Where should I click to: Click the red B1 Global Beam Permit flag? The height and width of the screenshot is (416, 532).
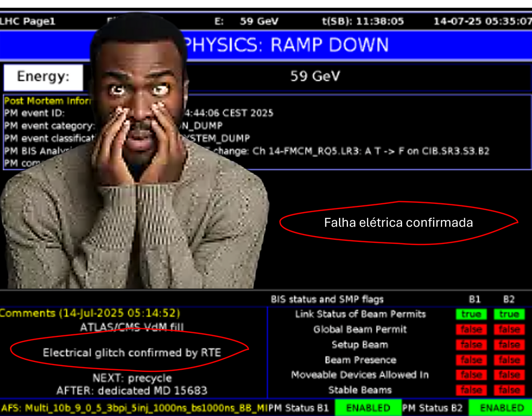[x=472, y=330]
